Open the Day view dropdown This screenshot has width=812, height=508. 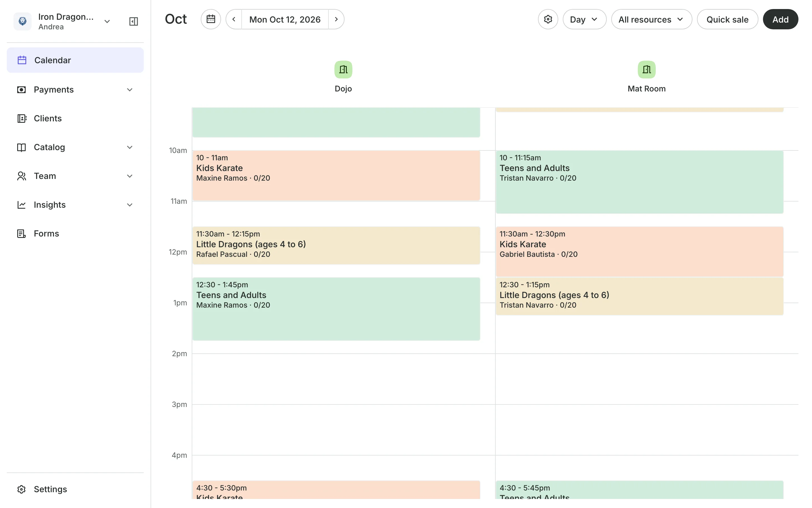click(584, 19)
